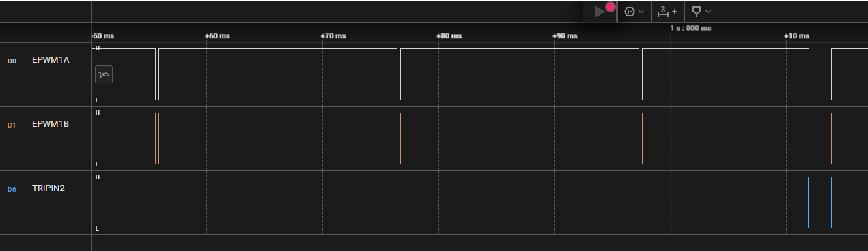Click the +50 ms time marker
The image size is (868, 251).
click(102, 35)
